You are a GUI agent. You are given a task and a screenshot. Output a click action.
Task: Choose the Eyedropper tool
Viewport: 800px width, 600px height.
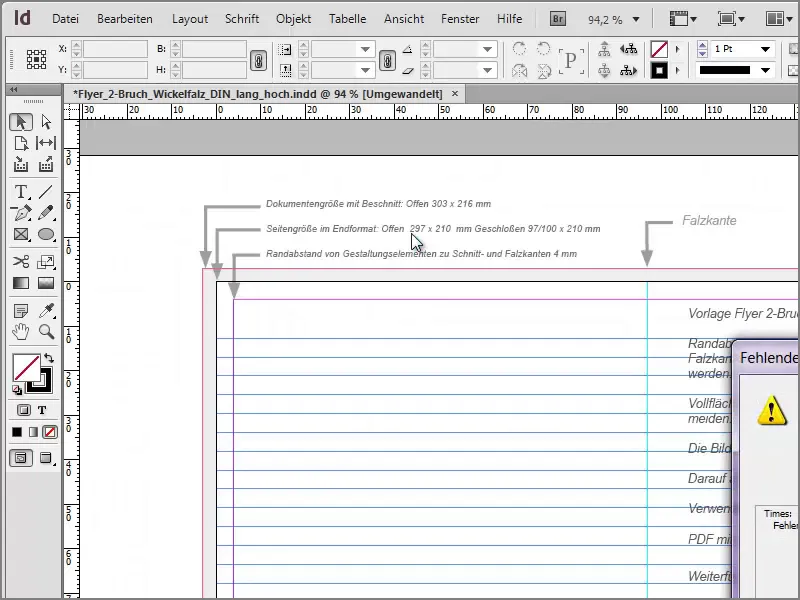tap(46, 311)
